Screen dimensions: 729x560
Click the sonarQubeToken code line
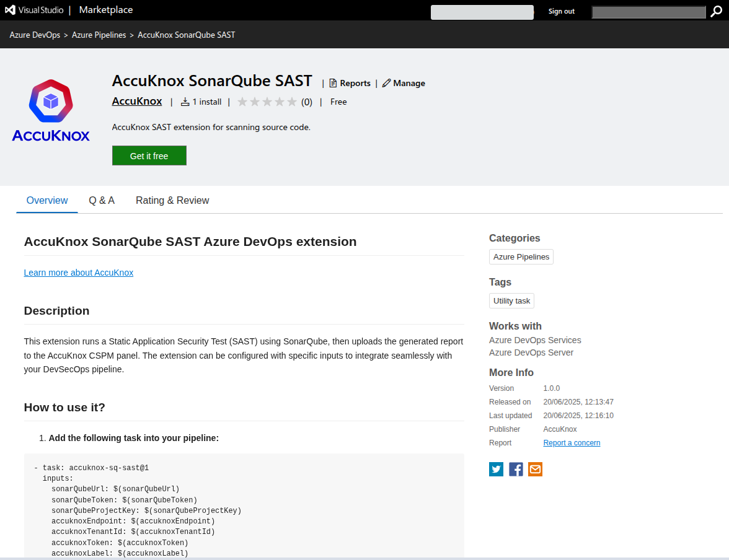coord(125,500)
